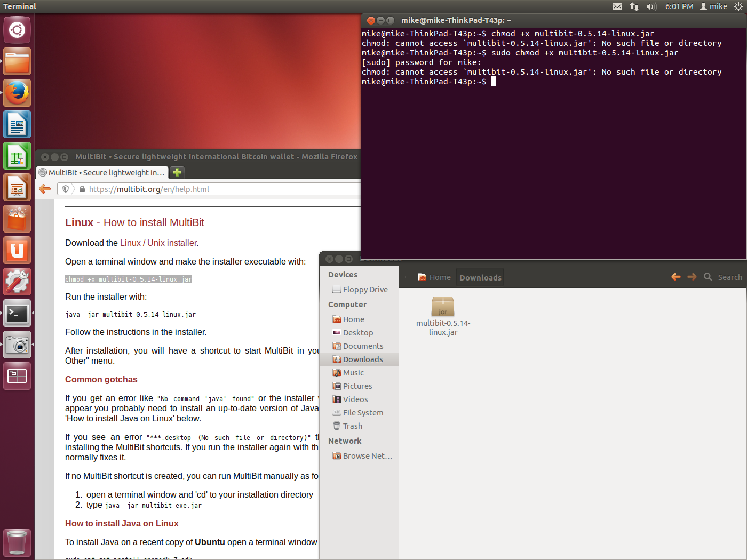
Task: Select Browse Network in the Files sidebar
Action: pos(359,455)
